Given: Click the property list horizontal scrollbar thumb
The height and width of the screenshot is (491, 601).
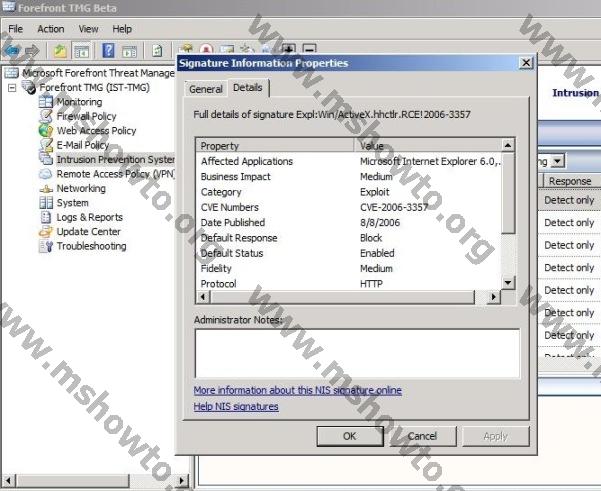Looking at the screenshot, I should point(342,297).
